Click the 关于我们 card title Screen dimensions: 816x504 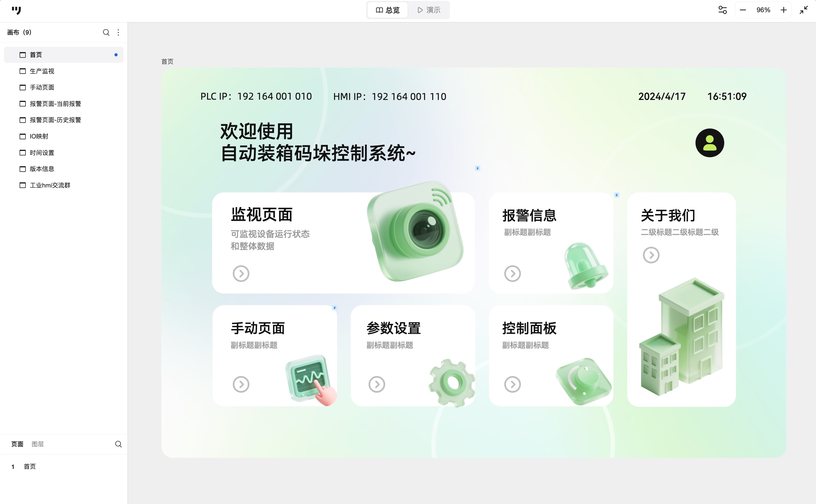click(x=668, y=215)
